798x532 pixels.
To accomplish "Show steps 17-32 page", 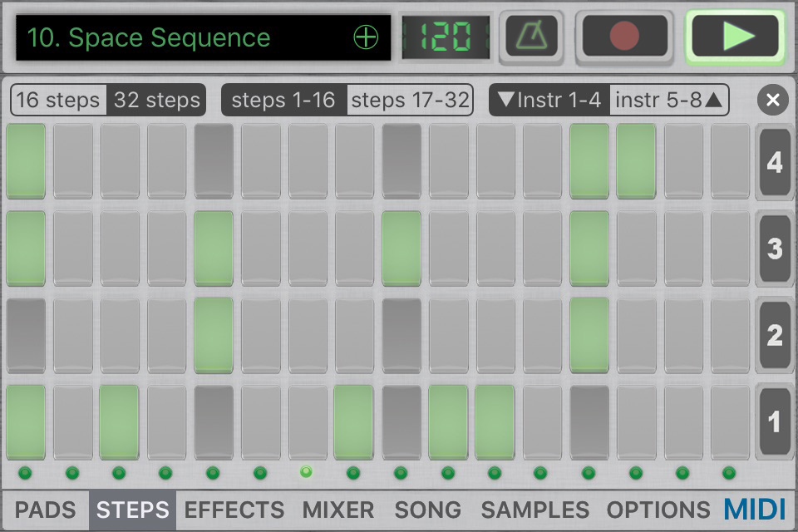I will [x=410, y=100].
